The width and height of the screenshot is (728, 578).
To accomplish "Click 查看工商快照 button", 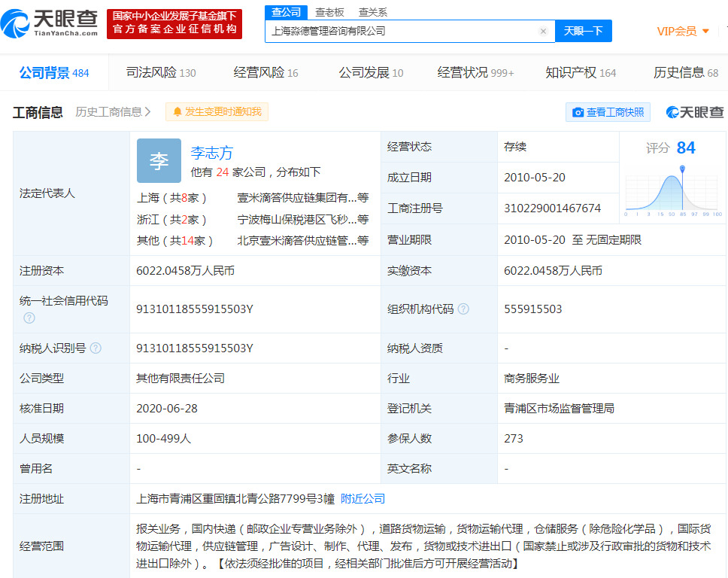I will tap(608, 112).
